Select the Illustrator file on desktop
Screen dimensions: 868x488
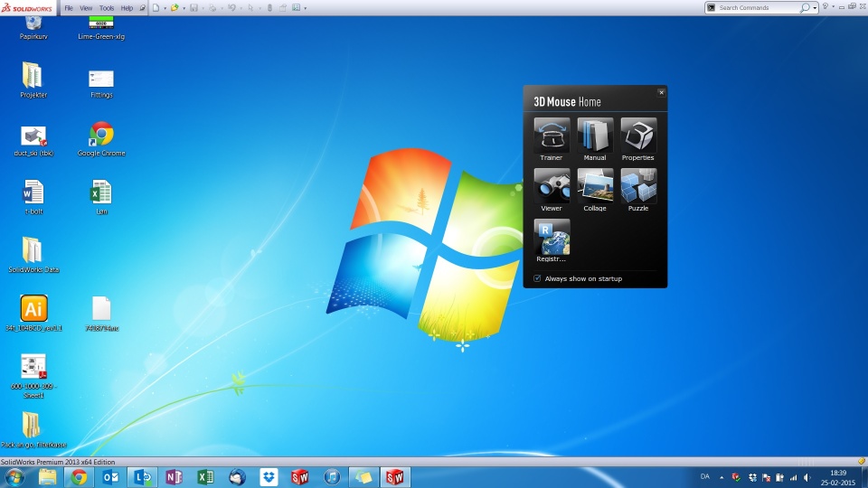(33, 314)
